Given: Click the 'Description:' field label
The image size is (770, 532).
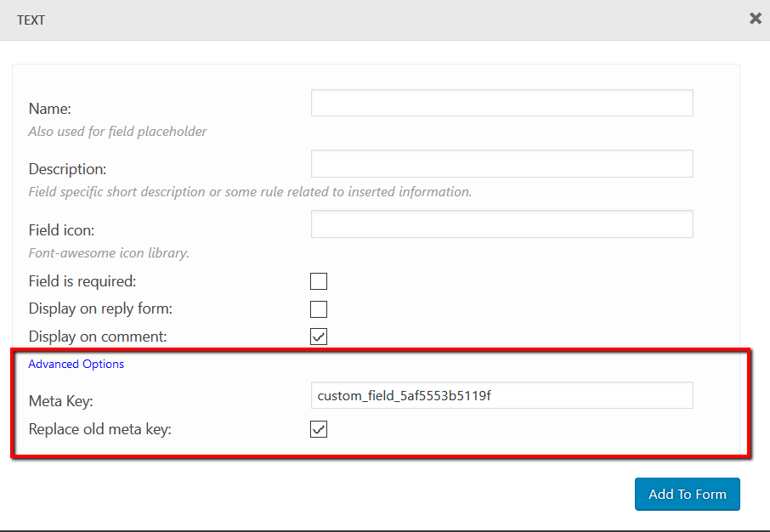Looking at the screenshot, I should 67,169.
